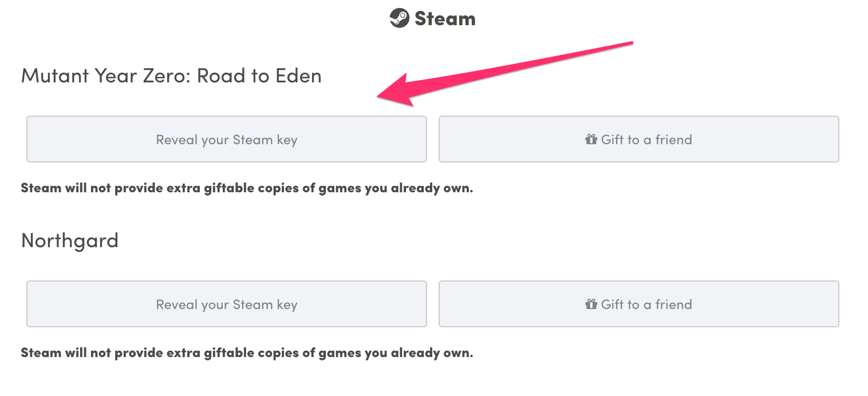Click the thin tail end of the pink arrow
Image resolution: width=868 pixels, height=396 pixels.
point(629,43)
